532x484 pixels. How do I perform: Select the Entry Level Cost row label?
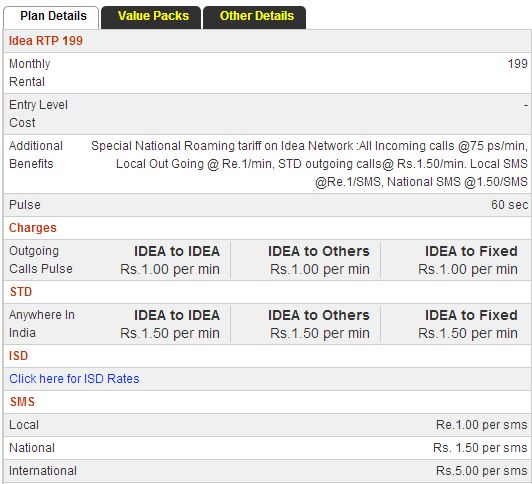(x=38, y=114)
